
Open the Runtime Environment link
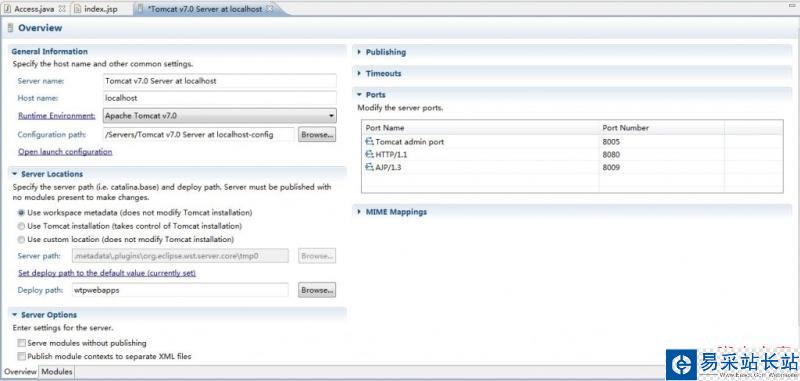(x=57, y=116)
